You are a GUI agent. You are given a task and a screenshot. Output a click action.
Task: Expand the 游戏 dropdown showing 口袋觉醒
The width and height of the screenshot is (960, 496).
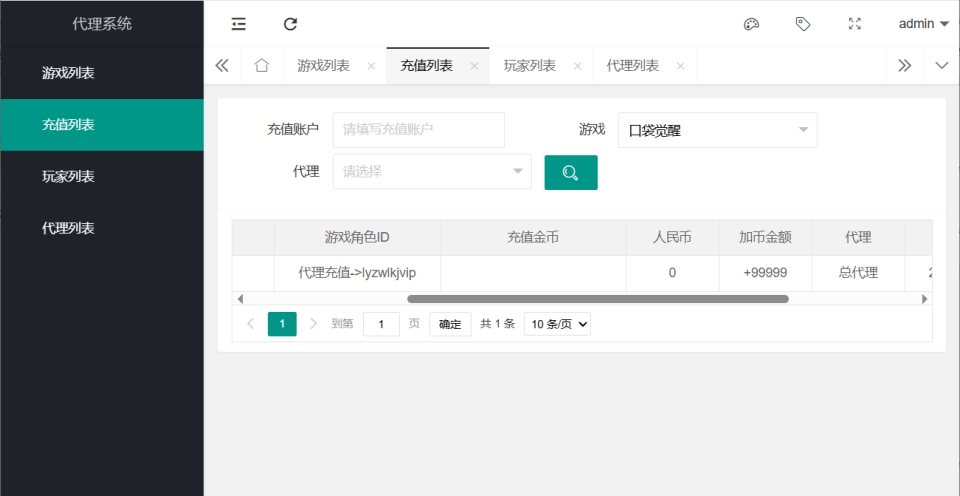717,130
